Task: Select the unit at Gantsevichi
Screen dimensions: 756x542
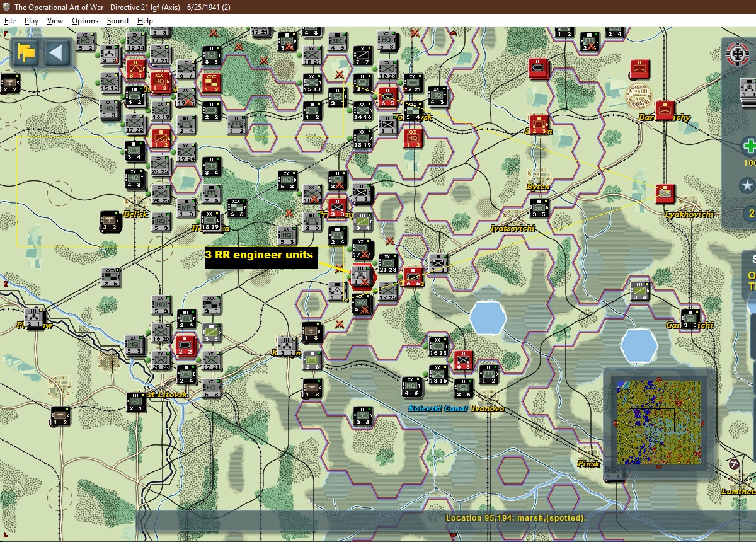Action: [x=690, y=318]
